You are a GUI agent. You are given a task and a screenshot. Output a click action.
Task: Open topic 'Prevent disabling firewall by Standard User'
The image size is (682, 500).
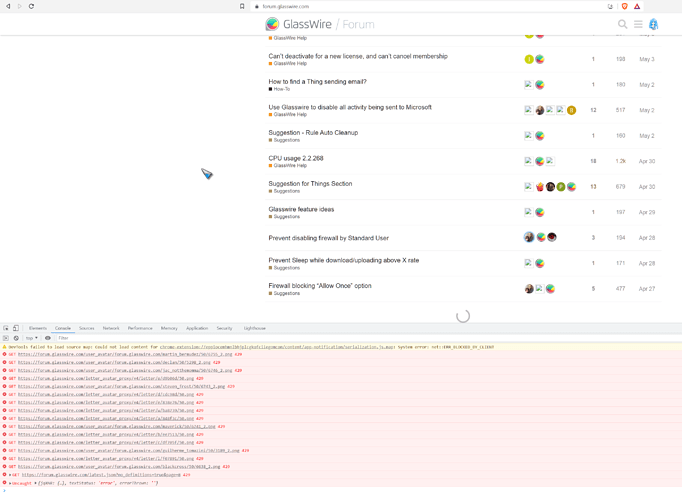(x=328, y=238)
